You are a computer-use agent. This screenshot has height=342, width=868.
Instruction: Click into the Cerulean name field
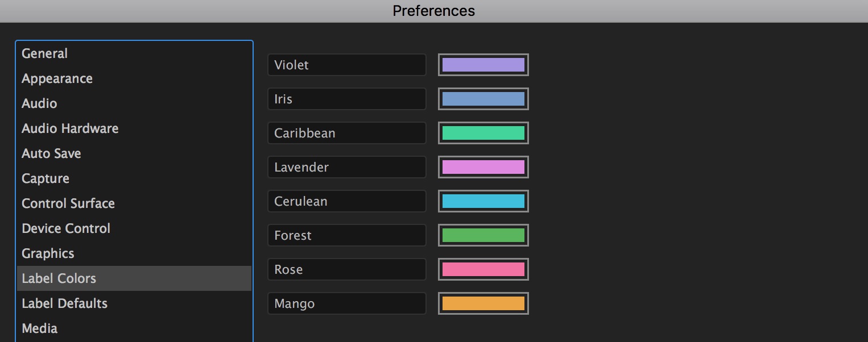coord(347,201)
